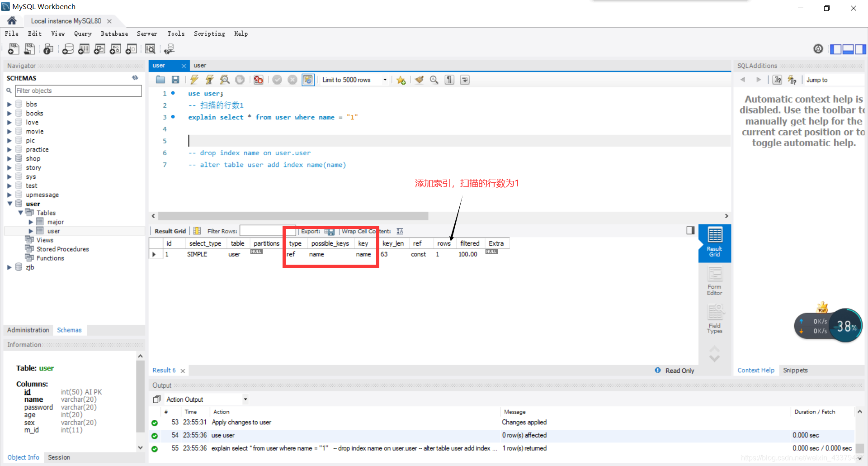Viewport: 868px width, 466px height.
Task: Create a new table toolbar icon
Action: click(x=84, y=49)
